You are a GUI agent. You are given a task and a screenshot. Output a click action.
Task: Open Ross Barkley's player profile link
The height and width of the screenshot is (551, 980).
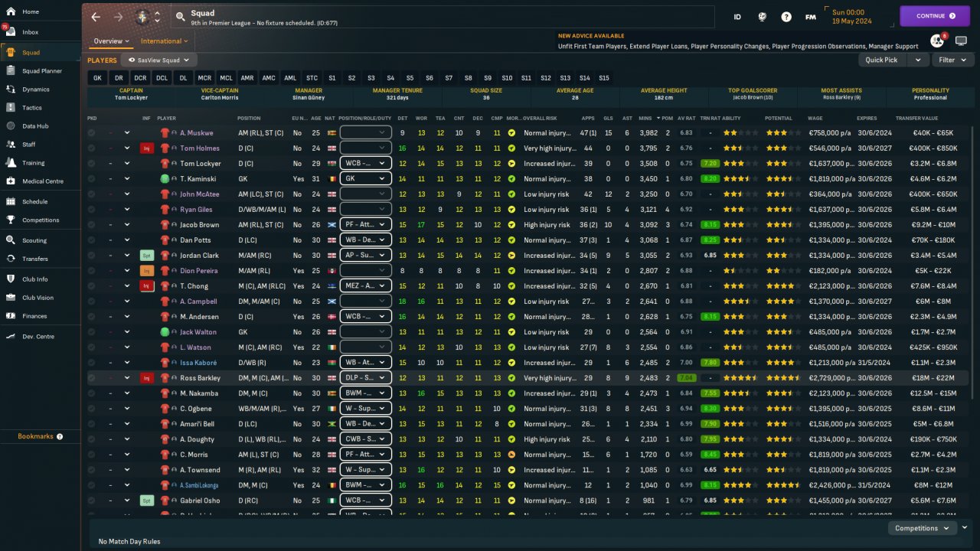[x=200, y=378]
